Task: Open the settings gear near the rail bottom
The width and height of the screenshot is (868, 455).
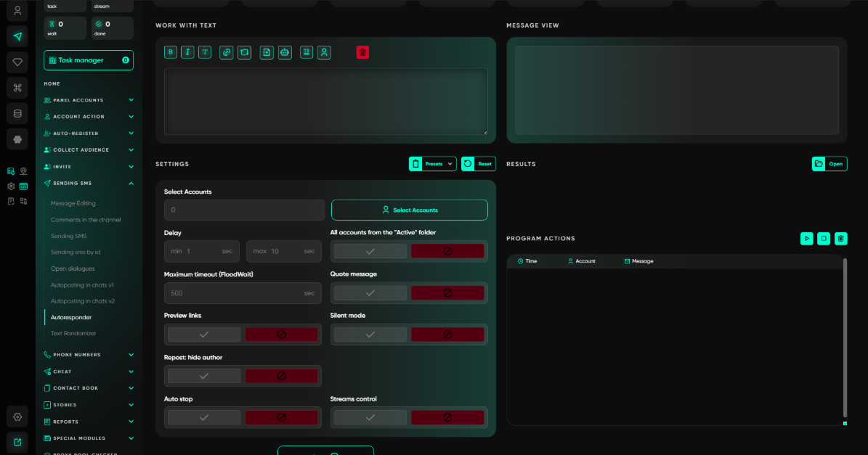Action: pos(17,417)
